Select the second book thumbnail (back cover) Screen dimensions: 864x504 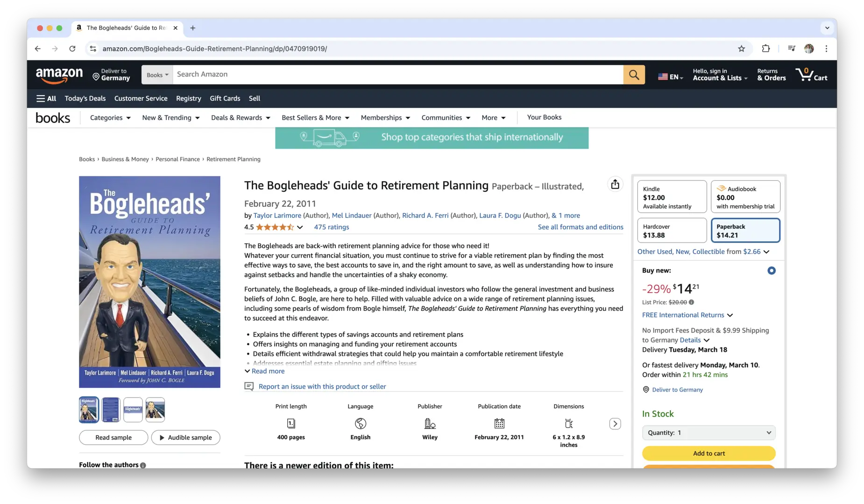point(111,410)
